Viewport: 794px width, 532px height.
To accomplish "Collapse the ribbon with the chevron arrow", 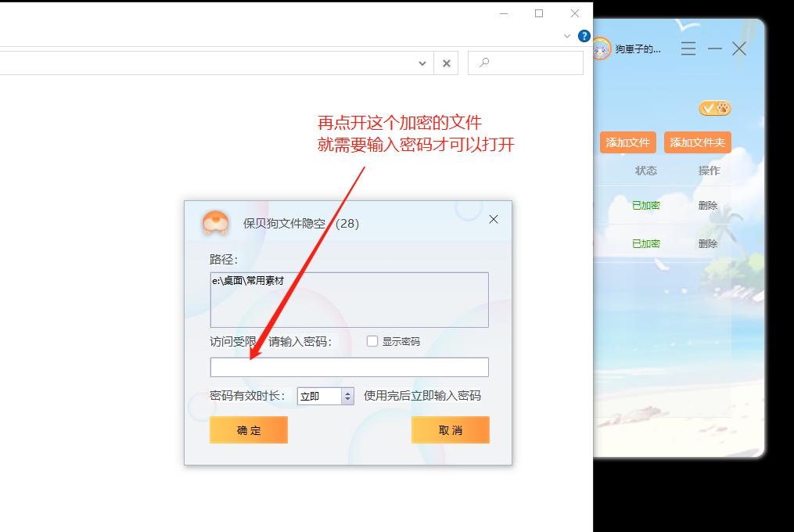I will pyautogui.click(x=568, y=36).
